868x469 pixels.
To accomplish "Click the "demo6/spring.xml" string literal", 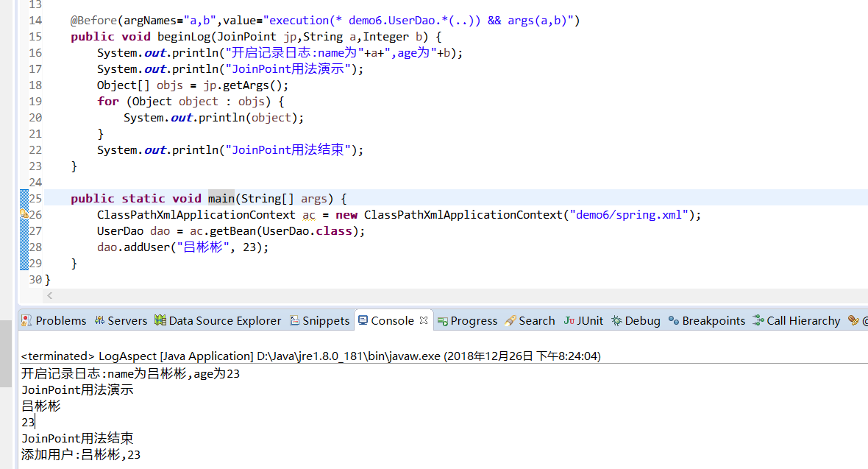I will click(x=629, y=214).
